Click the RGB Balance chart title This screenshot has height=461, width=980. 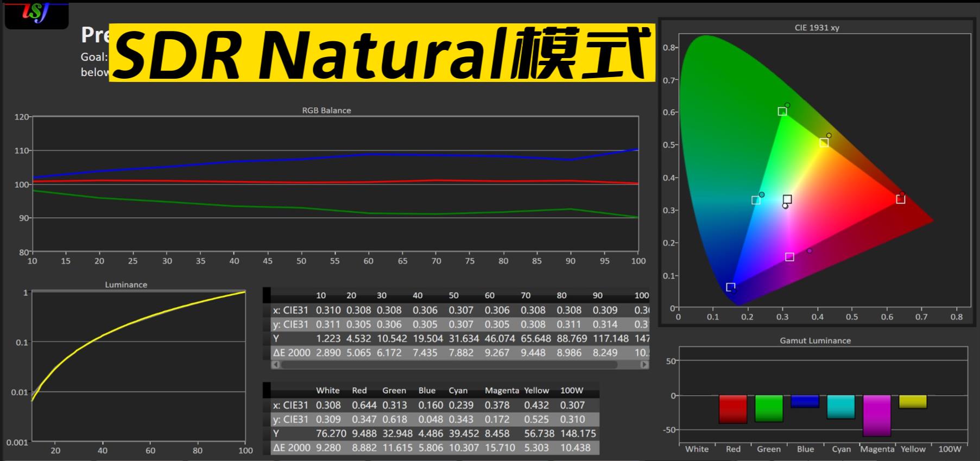tap(326, 110)
